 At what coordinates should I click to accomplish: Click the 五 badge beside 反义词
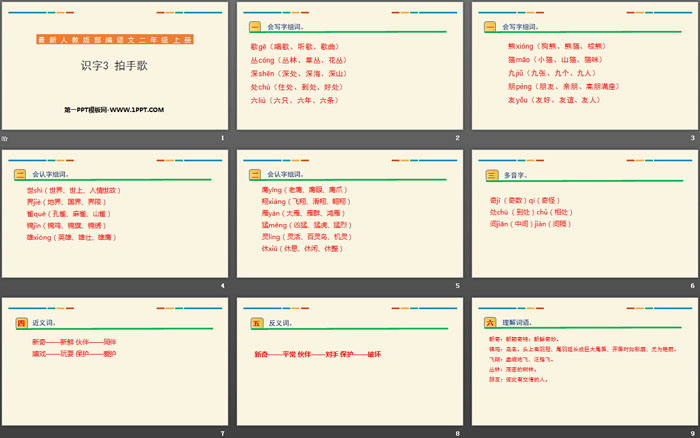click(x=255, y=323)
